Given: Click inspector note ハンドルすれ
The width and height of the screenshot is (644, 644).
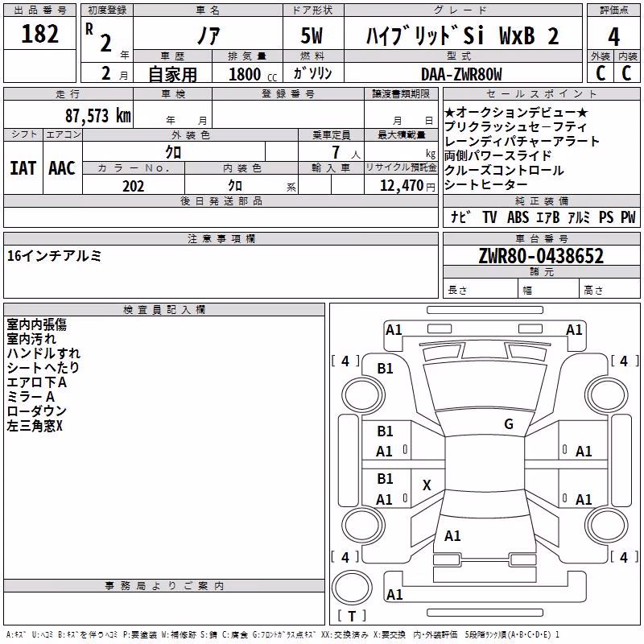Looking at the screenshot, I should point(43,353).
